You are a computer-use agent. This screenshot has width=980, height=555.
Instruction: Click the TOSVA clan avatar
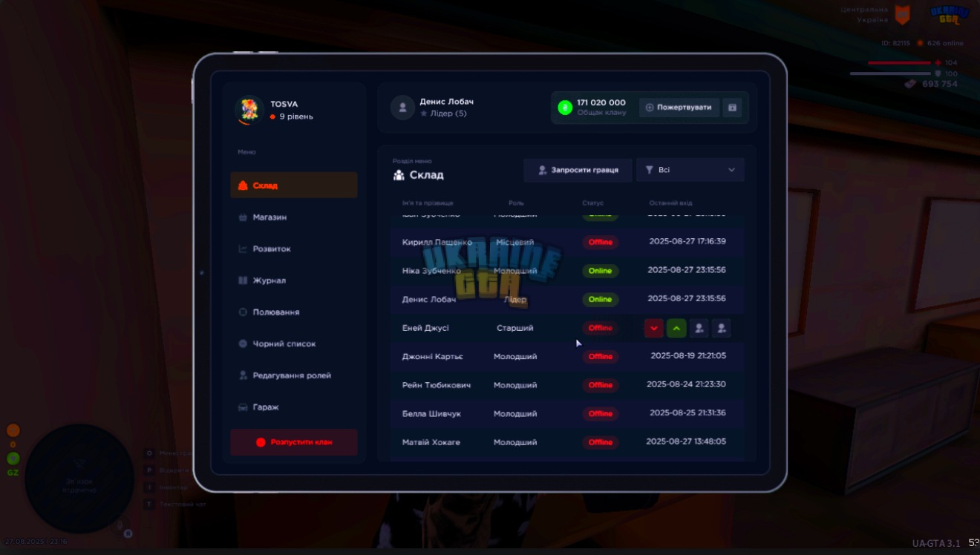pyautogui.click(x=249, y=110)
